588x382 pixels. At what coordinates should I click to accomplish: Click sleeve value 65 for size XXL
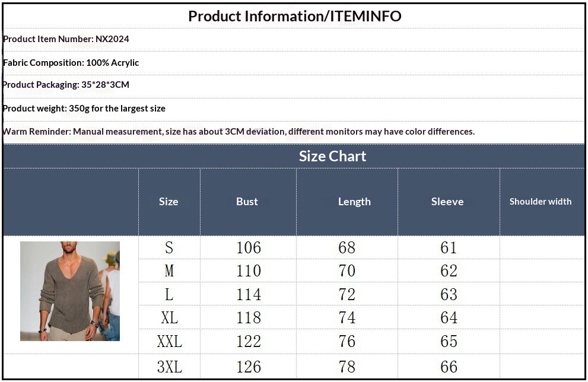tap(449, 342)
